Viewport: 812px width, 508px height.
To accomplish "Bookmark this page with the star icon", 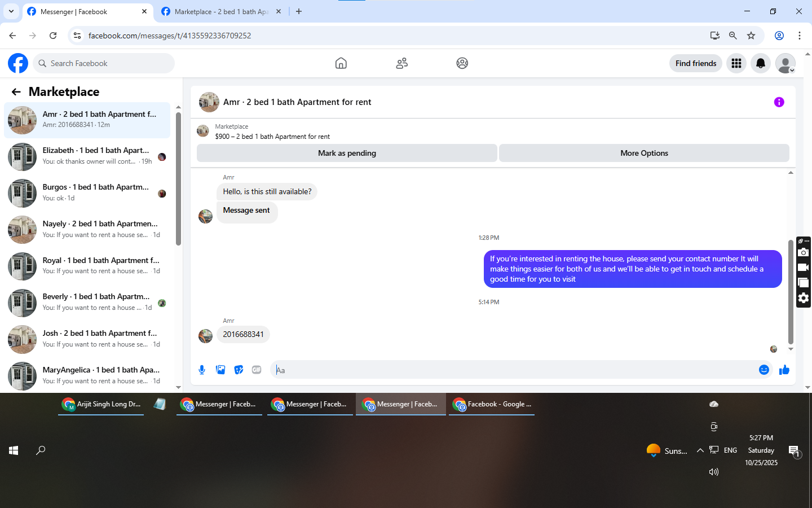I will 751,36.
